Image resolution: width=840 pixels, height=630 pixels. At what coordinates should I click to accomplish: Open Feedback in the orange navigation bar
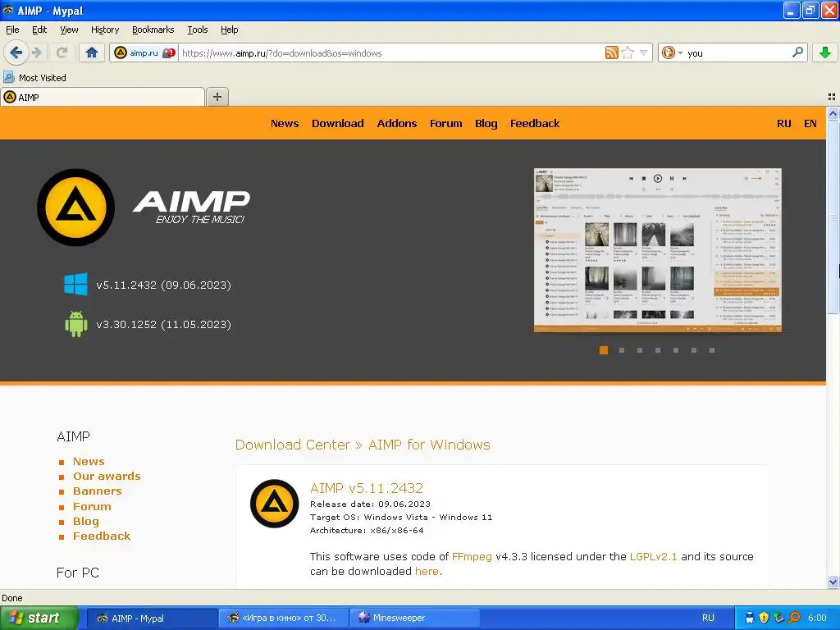pos(535,123)
